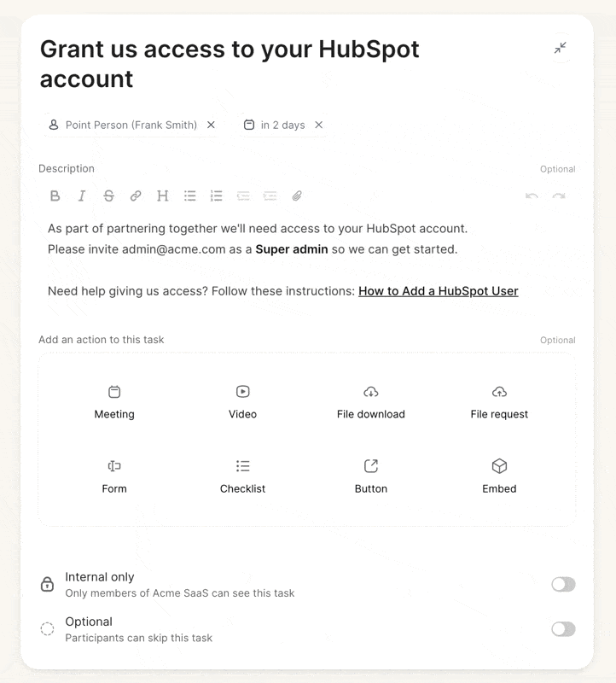Click into the task title text

pyautogui.click(x=230, y=63)
